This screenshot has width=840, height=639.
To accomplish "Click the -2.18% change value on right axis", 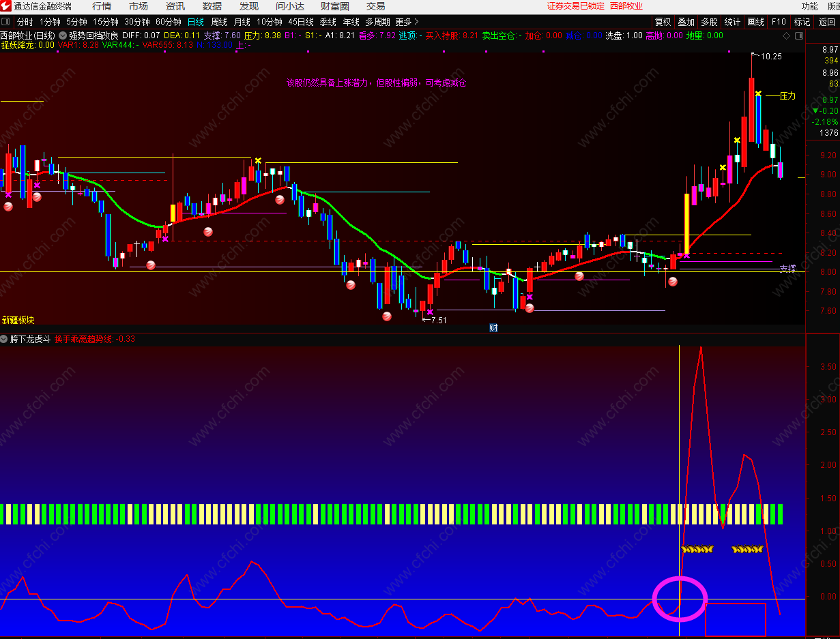I will pos(825,122).
